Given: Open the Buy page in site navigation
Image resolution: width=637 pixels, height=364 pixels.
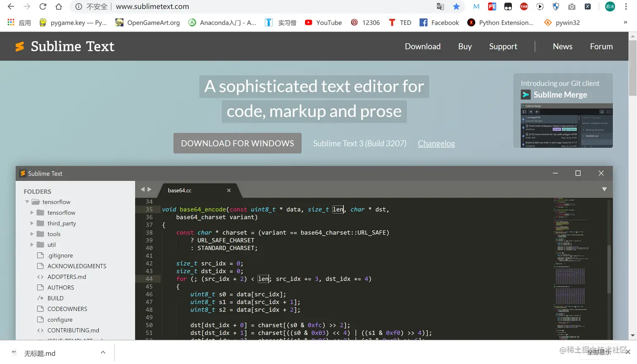Looking at the screenshot, I should coord(465,46).
